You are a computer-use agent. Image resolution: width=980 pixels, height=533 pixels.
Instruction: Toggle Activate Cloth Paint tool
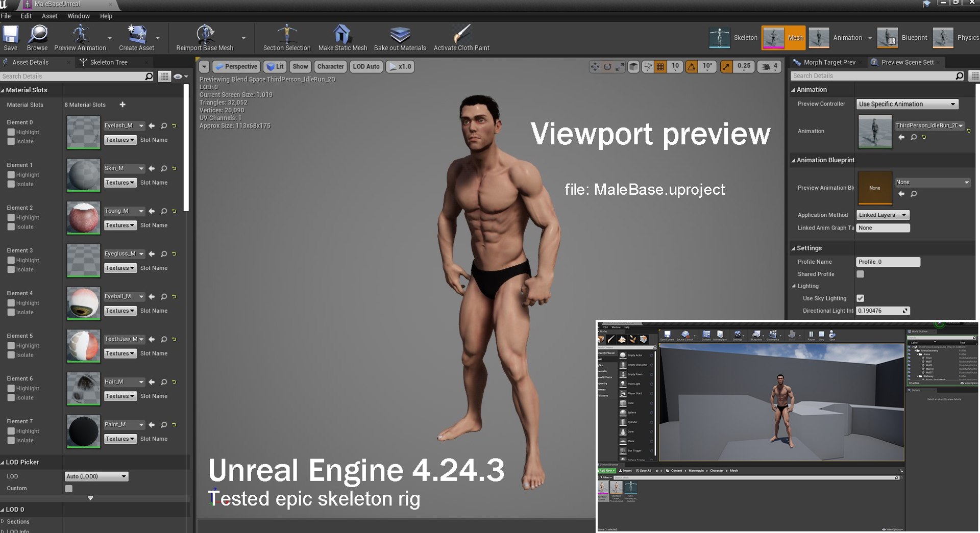click(461, 38)
